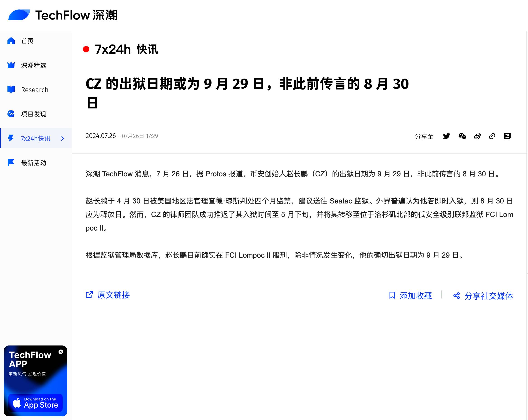
Task: Click the crown icon for 深潮精选
Action: (11, 65)
